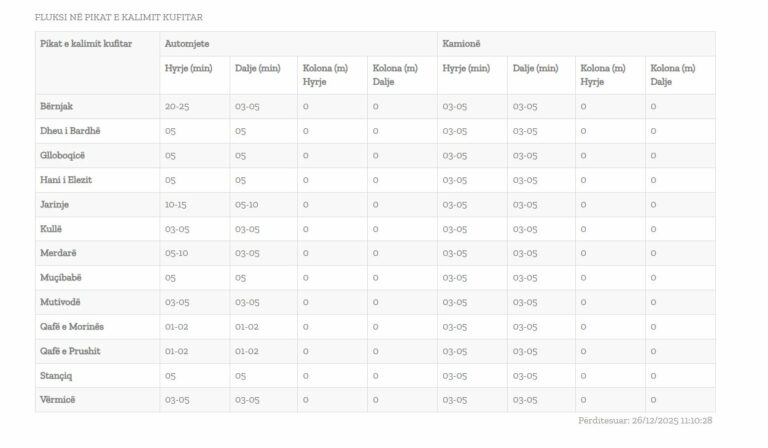Click the Qafë e Prushit row name
The height and width of the screenshot is (448, 768).
(x=70, y=351)
